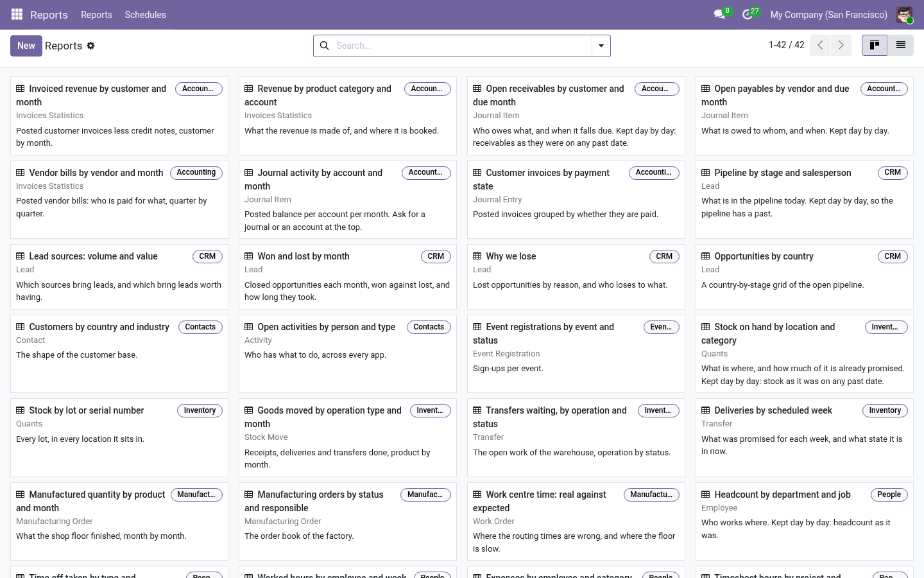Create a new report with New button
The width and height of the screenshot is (924, 578).
pyautogui.click(x=26, y=46)
